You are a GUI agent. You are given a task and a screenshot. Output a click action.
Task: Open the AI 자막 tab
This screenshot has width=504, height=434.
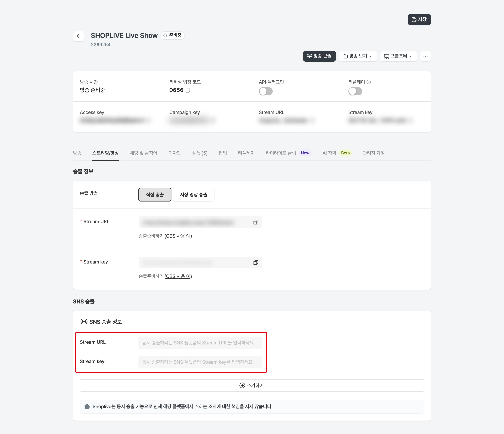click(x=337, y=153)
